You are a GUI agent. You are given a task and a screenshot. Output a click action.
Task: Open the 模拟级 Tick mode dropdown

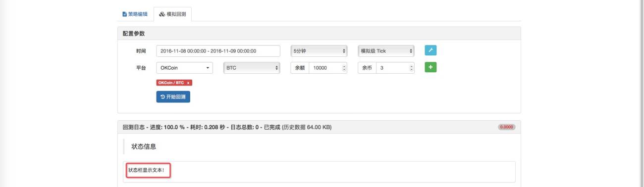point(386,51)
